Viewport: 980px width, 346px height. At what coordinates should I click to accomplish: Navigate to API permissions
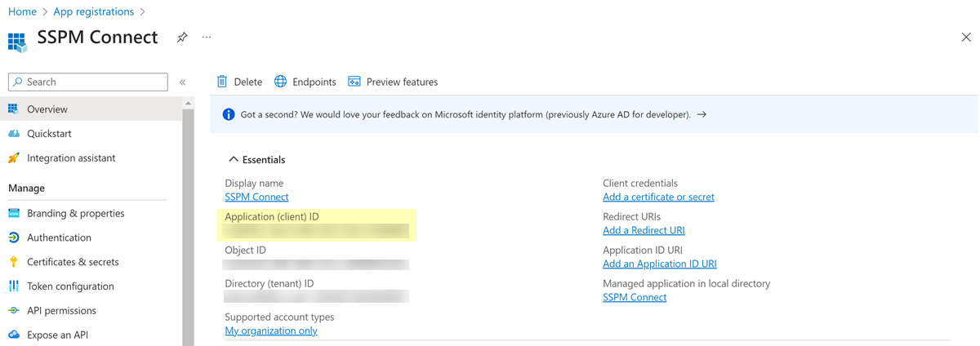pos(61,311)
